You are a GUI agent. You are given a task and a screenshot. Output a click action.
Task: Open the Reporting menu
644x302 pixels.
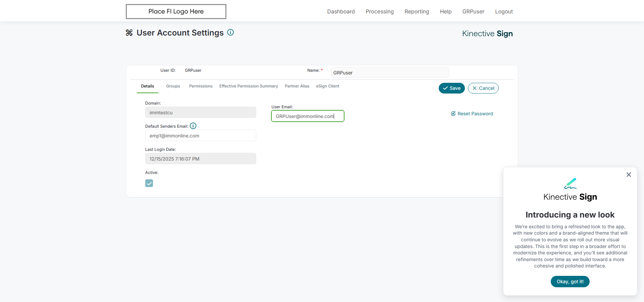417,11
